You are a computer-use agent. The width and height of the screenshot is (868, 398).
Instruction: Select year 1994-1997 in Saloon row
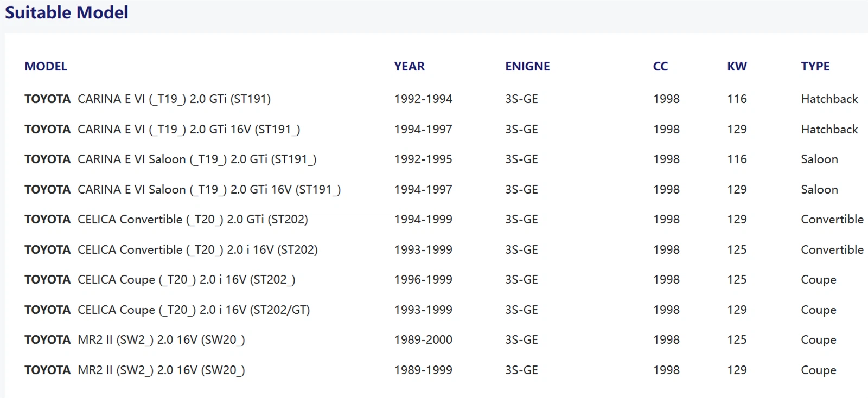(x=423, y=190)
